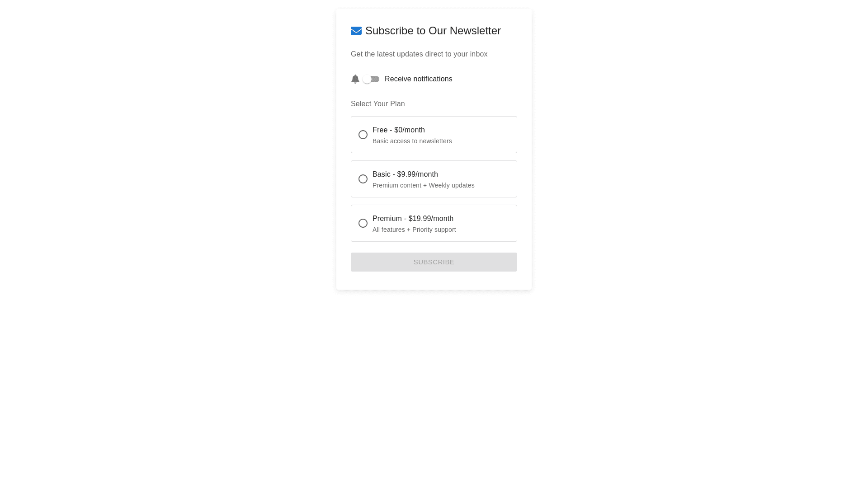The image size is (868, 488).
Task: Click All features + Priority support text
Action: click(x=414, y=230)
